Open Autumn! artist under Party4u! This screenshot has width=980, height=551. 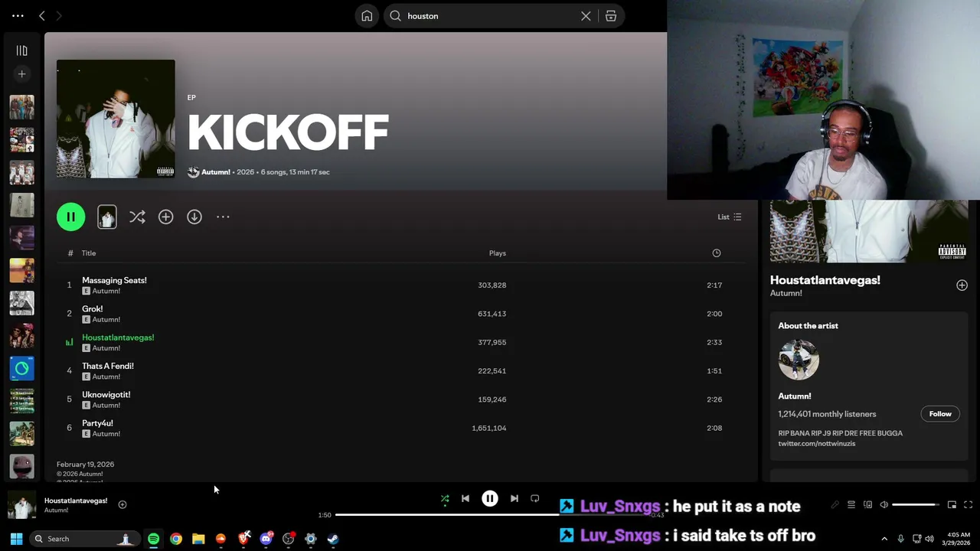pos(106,434)
